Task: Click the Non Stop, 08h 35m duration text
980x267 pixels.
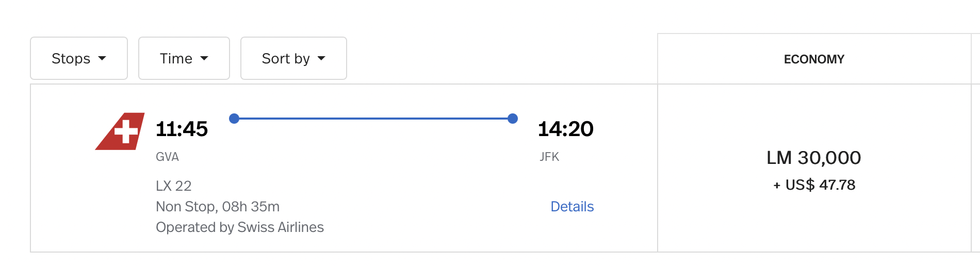Action: (218, 207)
